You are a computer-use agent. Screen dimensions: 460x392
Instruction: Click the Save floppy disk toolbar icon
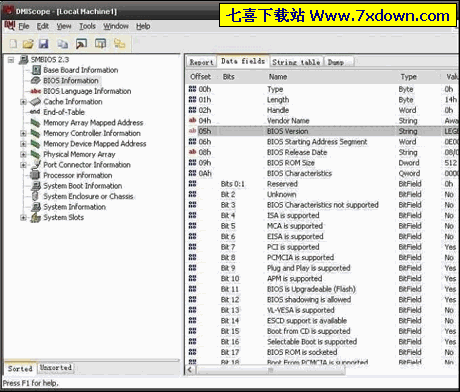44,44
